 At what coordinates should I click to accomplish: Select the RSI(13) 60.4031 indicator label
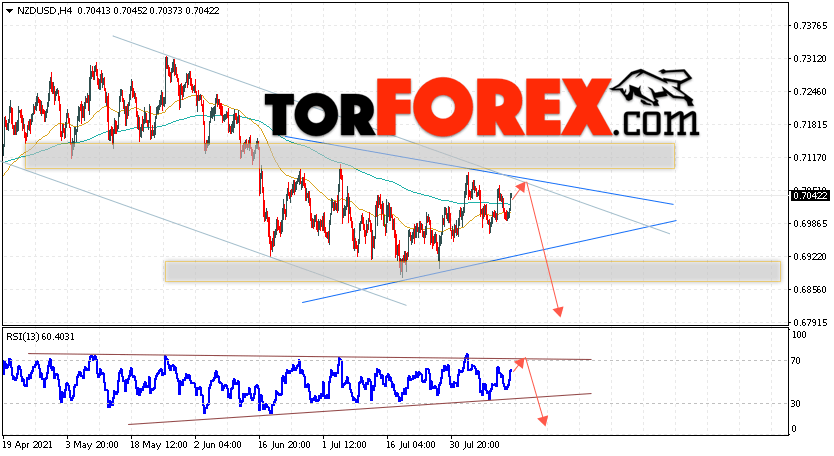(40, 336)
